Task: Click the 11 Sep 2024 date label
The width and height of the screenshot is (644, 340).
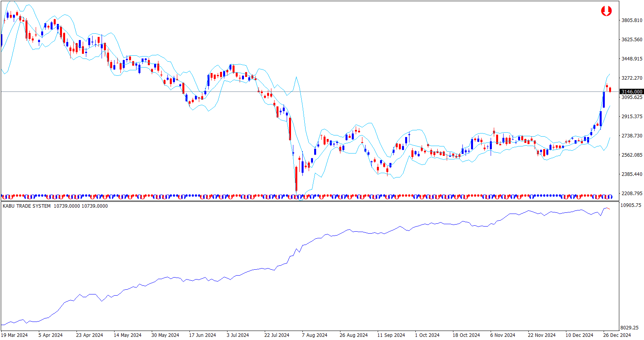Action: (x=391, y=335)
